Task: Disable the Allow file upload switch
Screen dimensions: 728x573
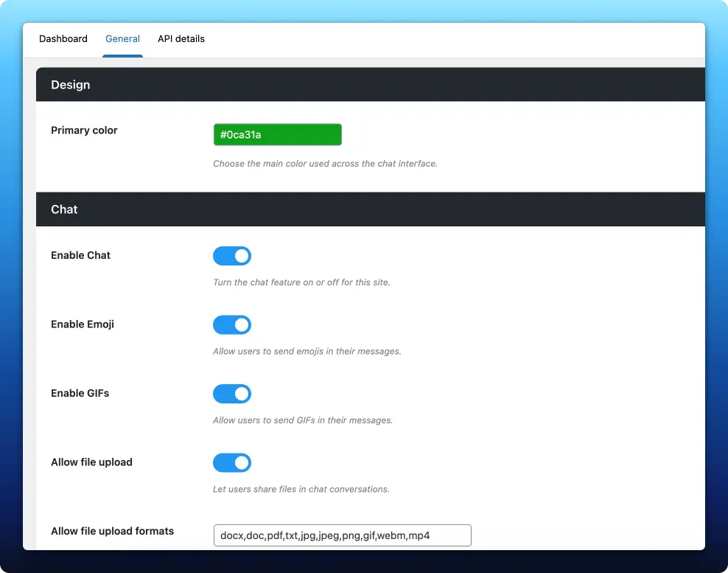Action: [x=232, y=462]
